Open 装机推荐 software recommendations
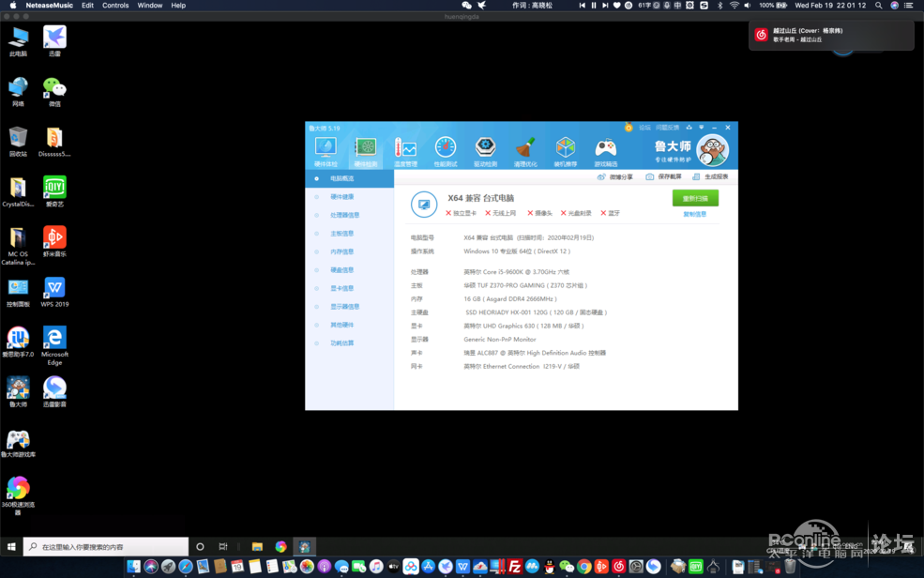The width and height of the screenshot is (924, 578). point(565,151)
